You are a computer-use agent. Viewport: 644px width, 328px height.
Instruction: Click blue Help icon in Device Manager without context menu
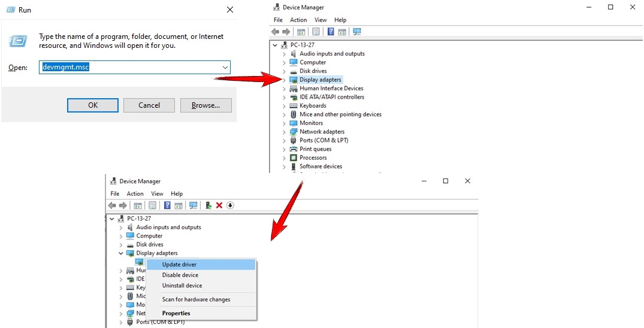[x=331, y=32]
